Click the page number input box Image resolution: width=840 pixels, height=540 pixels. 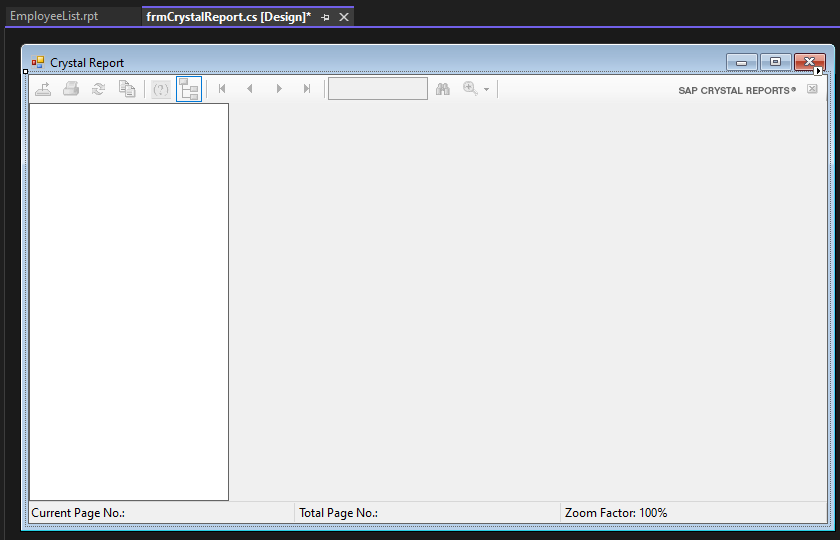tap(378, 89)
